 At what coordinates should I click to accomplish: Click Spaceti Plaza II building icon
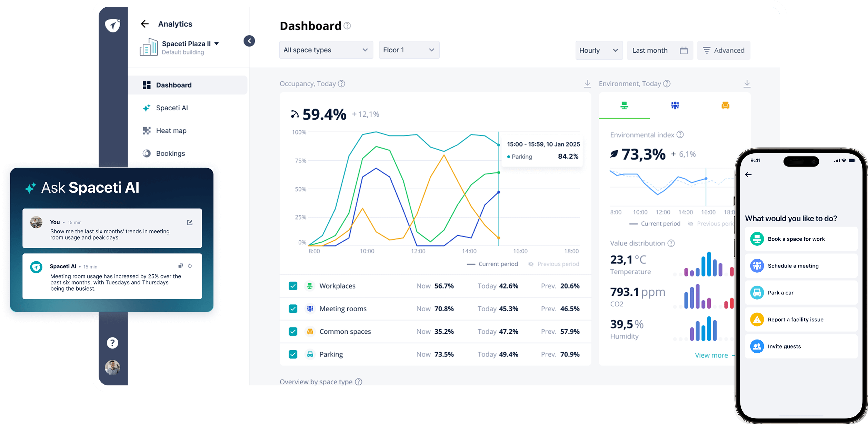click(149, 47)
